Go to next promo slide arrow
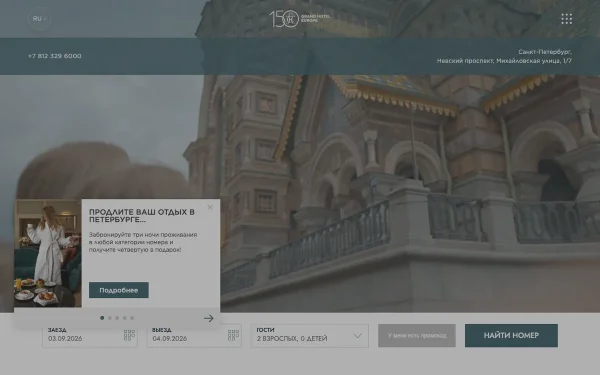 point(209,318)
